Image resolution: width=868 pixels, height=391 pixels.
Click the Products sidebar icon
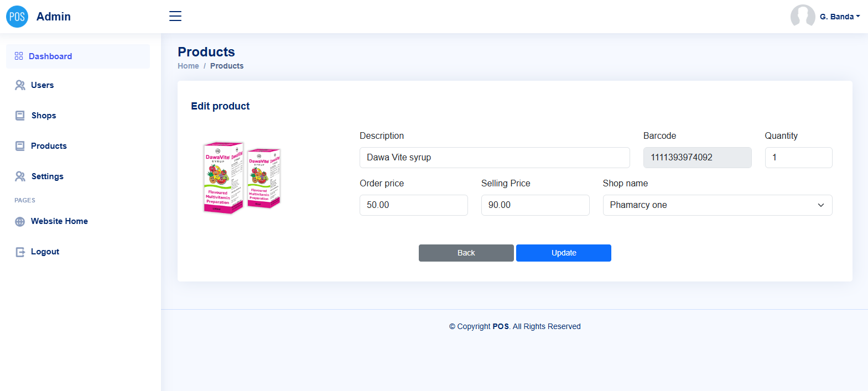(x=20, y=146)
